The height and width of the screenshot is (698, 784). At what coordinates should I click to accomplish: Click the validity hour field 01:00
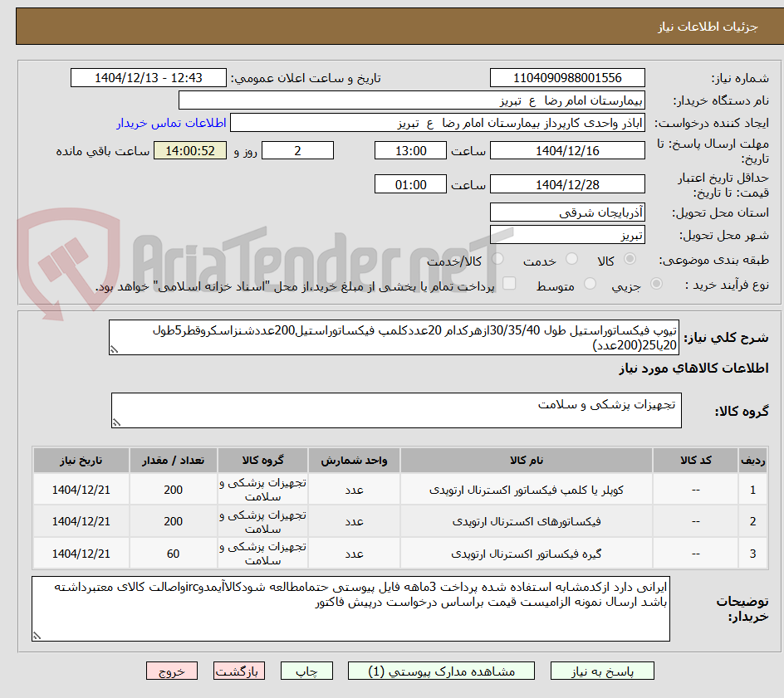click(x=410, y=184)
